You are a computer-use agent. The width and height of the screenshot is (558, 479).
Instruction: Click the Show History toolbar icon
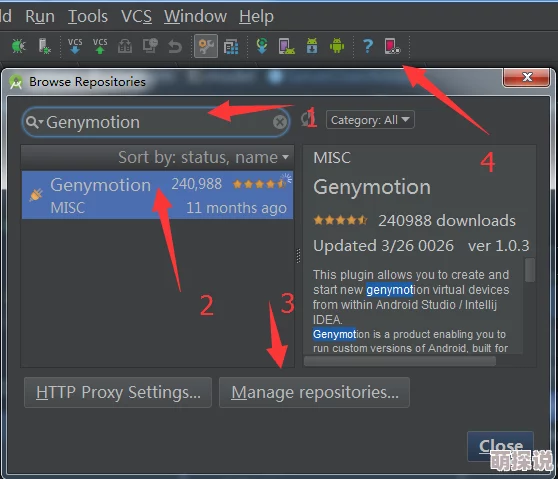125,46
